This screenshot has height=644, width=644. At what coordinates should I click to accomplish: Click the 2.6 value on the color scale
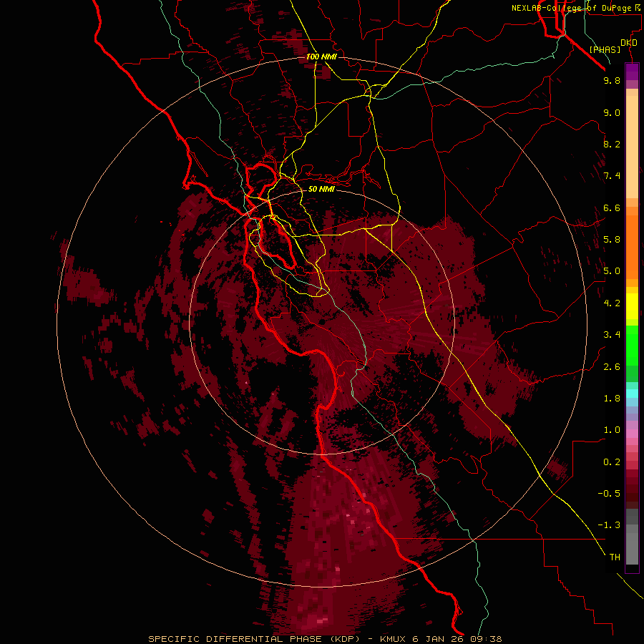pyautogui.click(x=612, y=367)
